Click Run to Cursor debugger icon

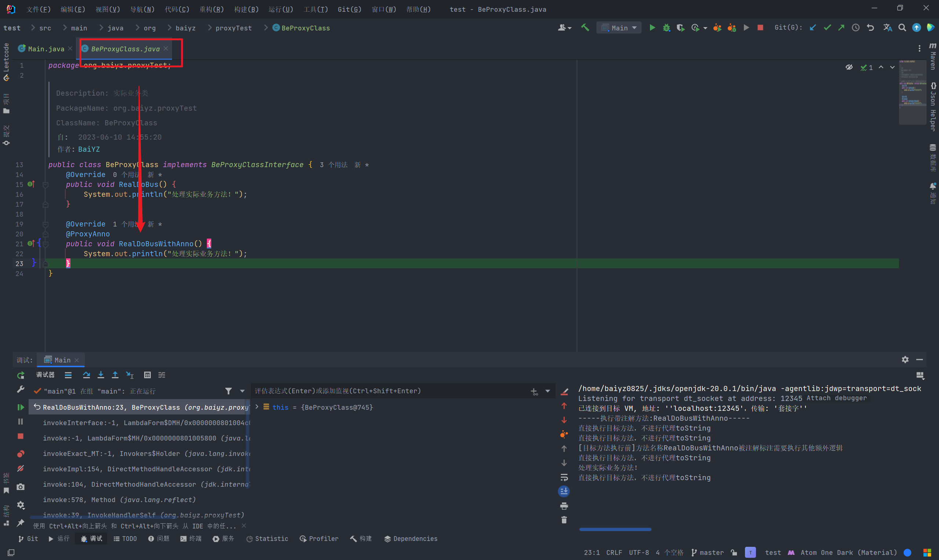(129, 375)
